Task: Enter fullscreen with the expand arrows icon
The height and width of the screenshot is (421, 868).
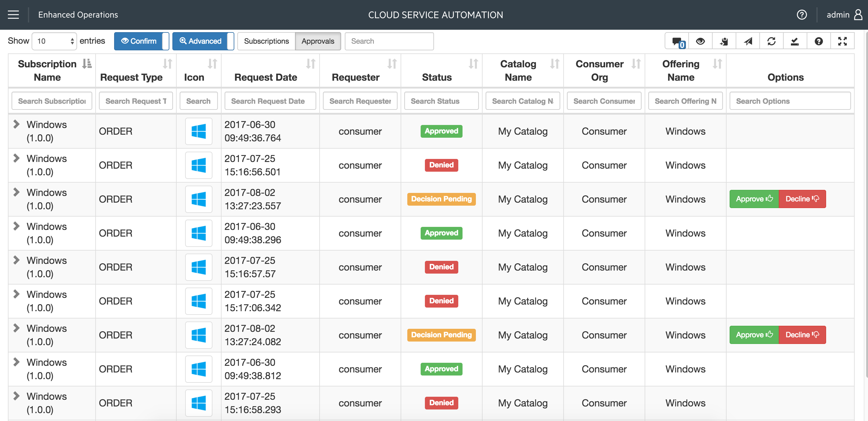Action: (842, 42)
